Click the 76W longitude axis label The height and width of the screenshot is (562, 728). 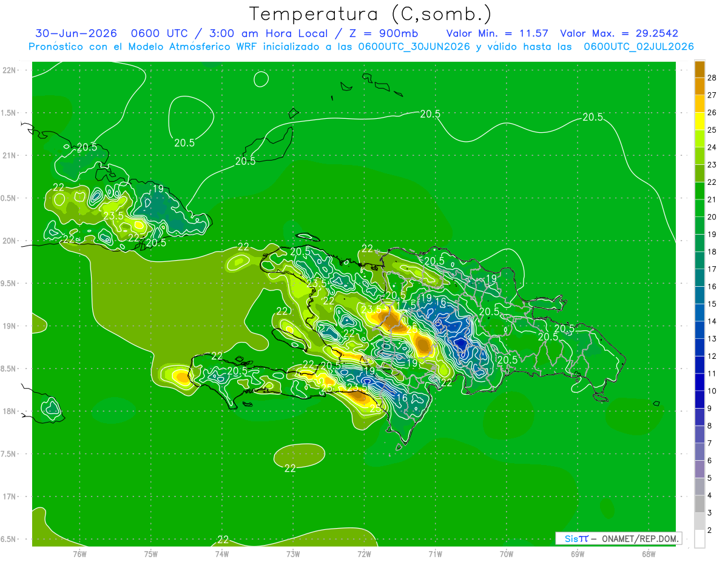[79, 554]
